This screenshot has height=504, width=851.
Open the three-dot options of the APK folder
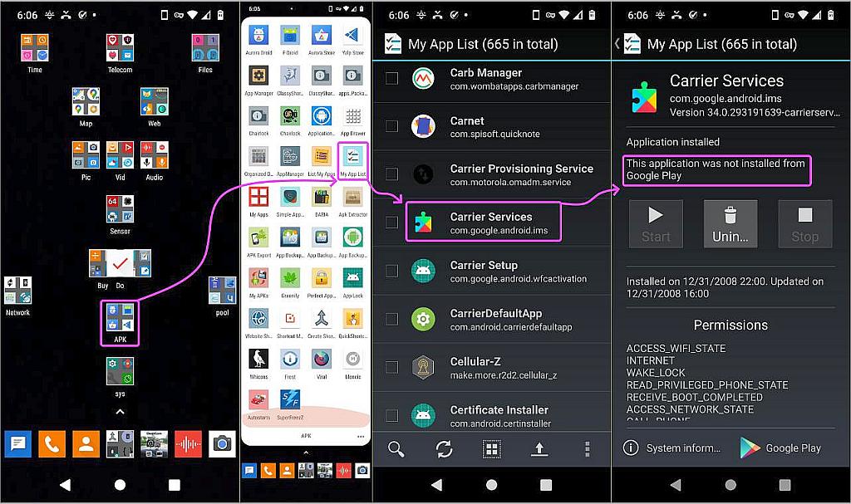(x=361, y=436)
